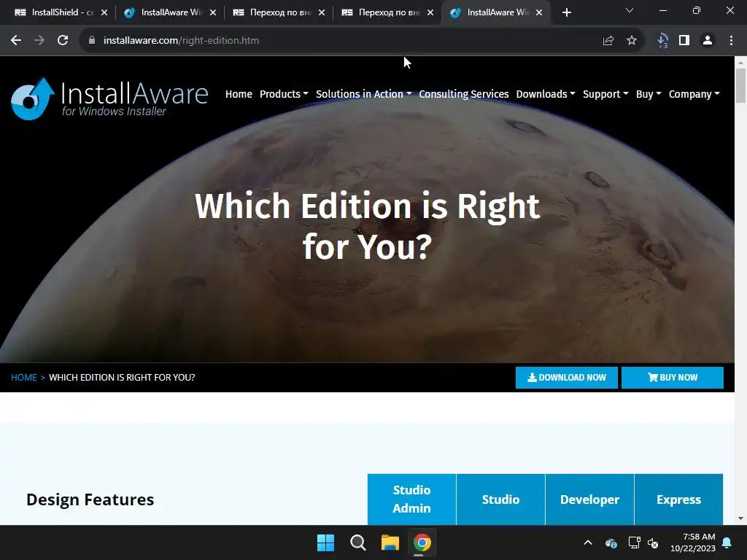Click the Studio column header
Viewport: 747px width, 560px height.
click(x=500, y=499)
